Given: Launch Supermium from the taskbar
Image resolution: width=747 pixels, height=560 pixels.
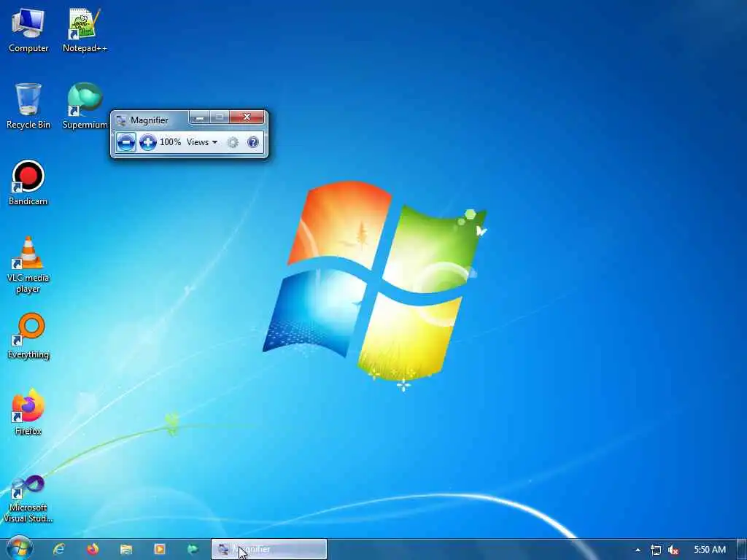Looking at the screenshot, I should pos(193,550).
